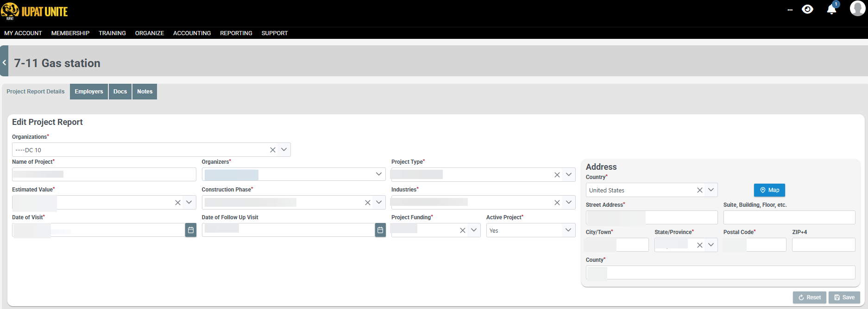Screen dimensions: 868x309
Task: Open the REPORTING menu
Action: pyautogui.click(x=236, y=33)
